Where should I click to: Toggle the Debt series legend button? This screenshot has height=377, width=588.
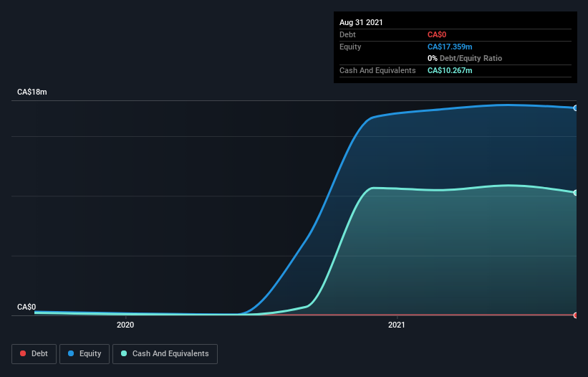click(34, 354)
